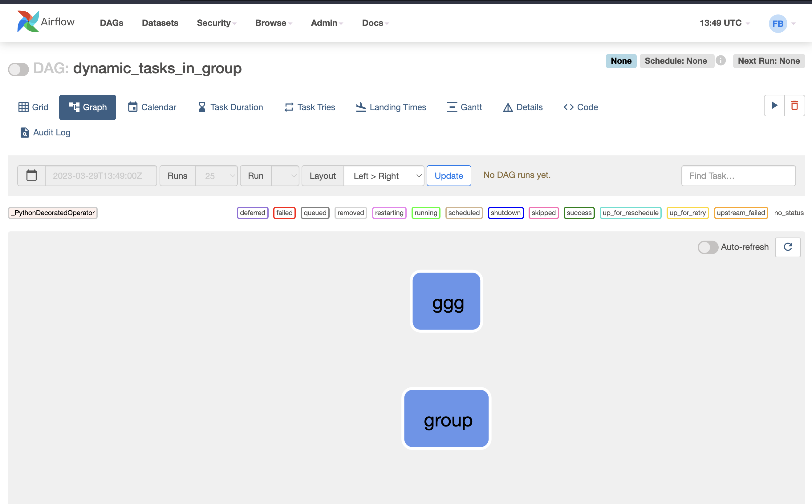812x504 pixels.
Task: Switch to the Grid tab
Action: [x=33, y=107]
